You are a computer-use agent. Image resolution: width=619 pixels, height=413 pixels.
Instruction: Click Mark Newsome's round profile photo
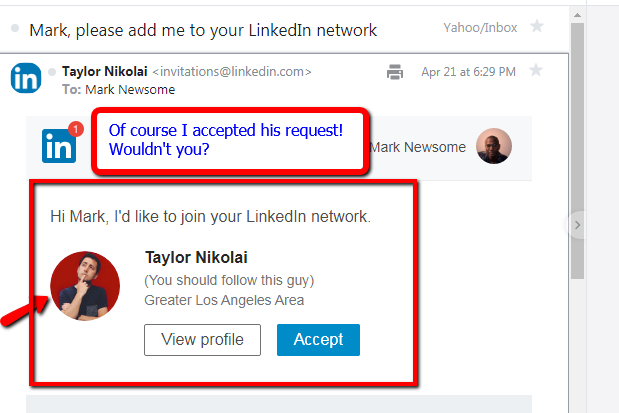494,147
